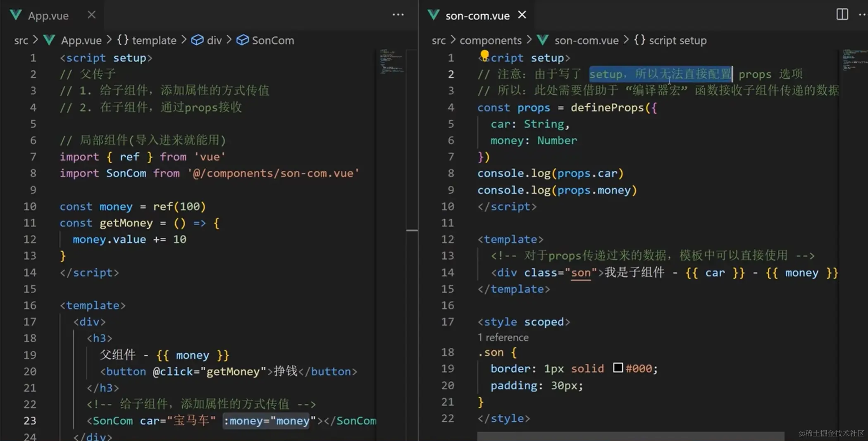Viewport: 868px width, 441px height.
Task: Click 'money.value += 10' statement
Action: click(129, 240)
